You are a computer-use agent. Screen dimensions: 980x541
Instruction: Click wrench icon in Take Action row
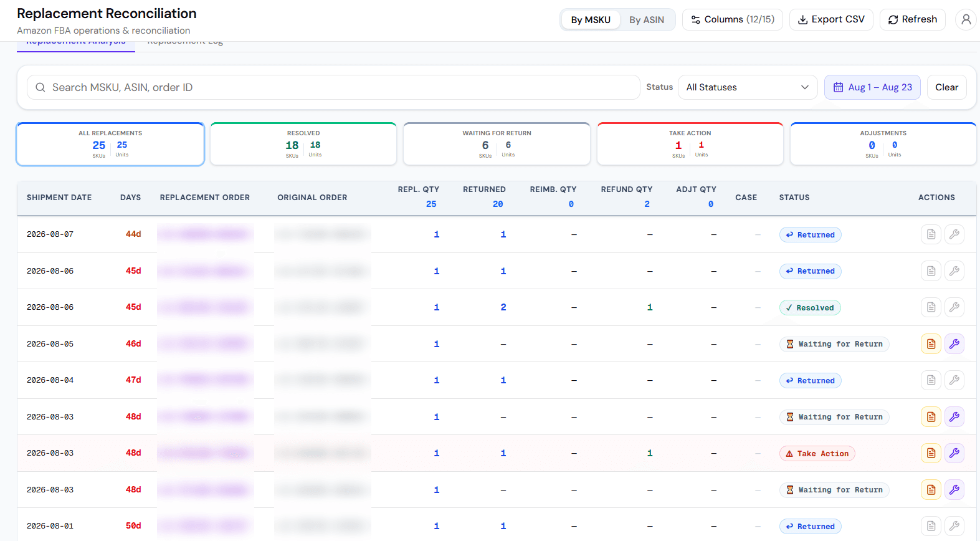click(954, 453)
